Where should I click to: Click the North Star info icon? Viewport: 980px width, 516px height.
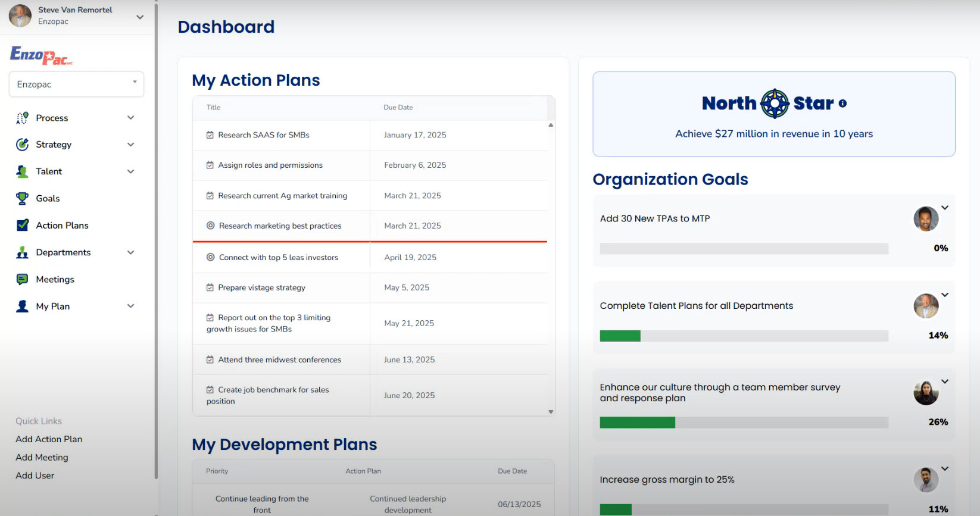tap(842, 104)
